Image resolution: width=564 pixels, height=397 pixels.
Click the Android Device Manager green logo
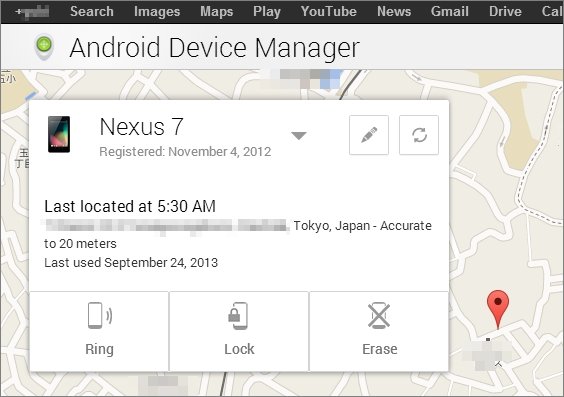click(x=44, y=46)
